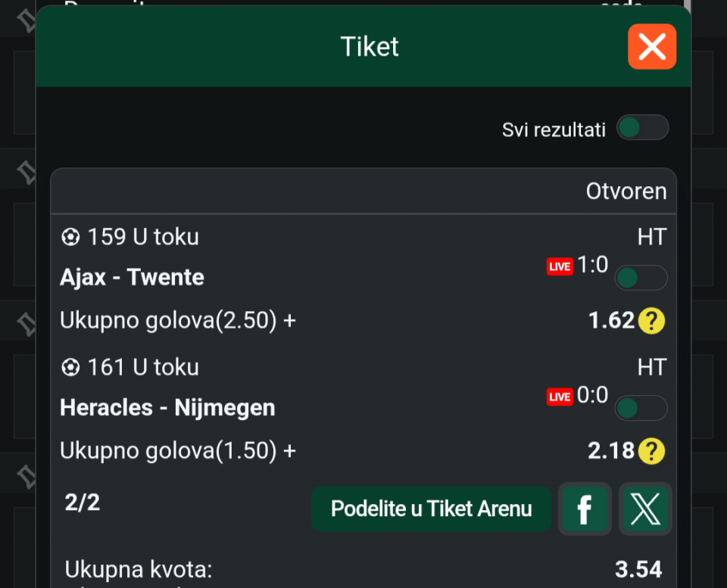
Task: Open odds help icon next to 1.62
Action: tap(651, 321)
